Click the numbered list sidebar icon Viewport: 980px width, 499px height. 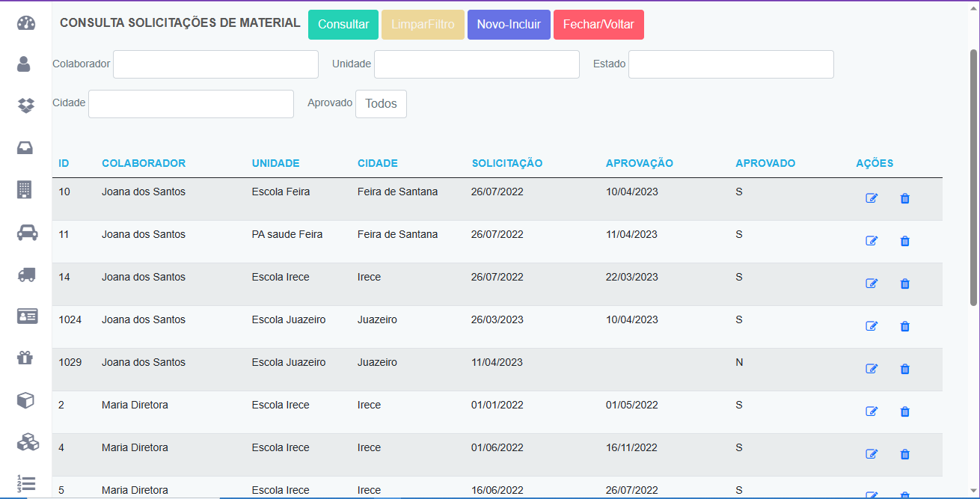pyautogui.click(x=26, y=483)
